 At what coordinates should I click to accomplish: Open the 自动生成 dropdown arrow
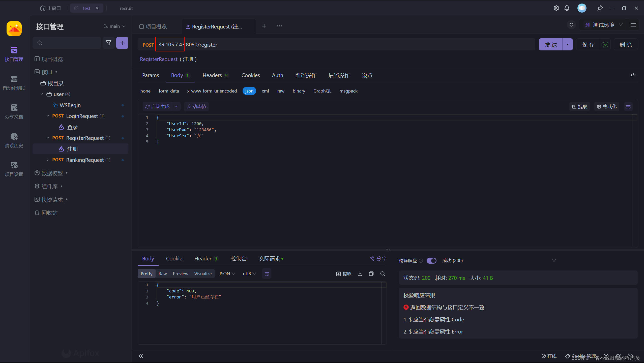(x=176, y=107)
